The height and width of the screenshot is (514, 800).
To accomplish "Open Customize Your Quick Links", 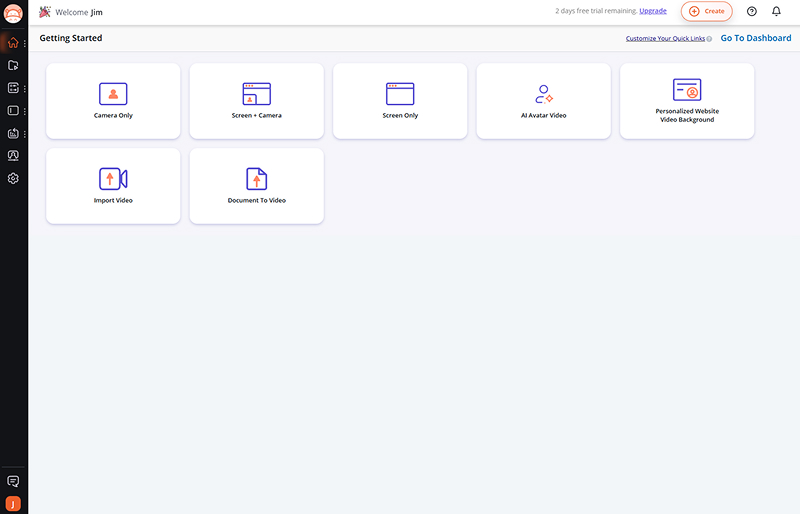I will 668,39.
